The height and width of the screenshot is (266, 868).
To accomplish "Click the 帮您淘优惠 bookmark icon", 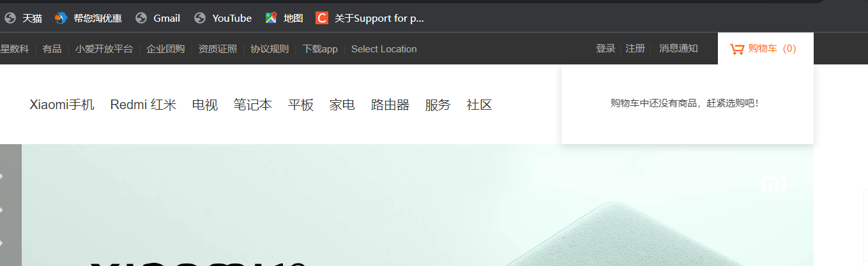I will (61, 18).
